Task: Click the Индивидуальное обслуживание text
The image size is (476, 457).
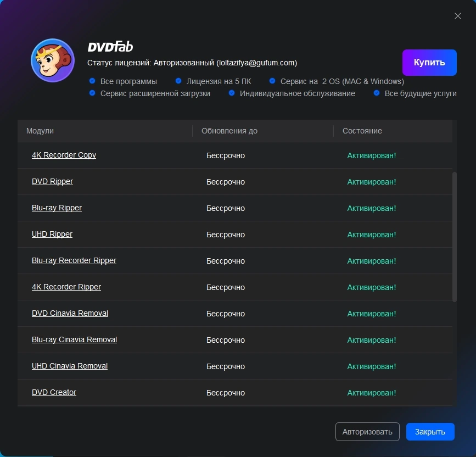Action: point(297,93)
